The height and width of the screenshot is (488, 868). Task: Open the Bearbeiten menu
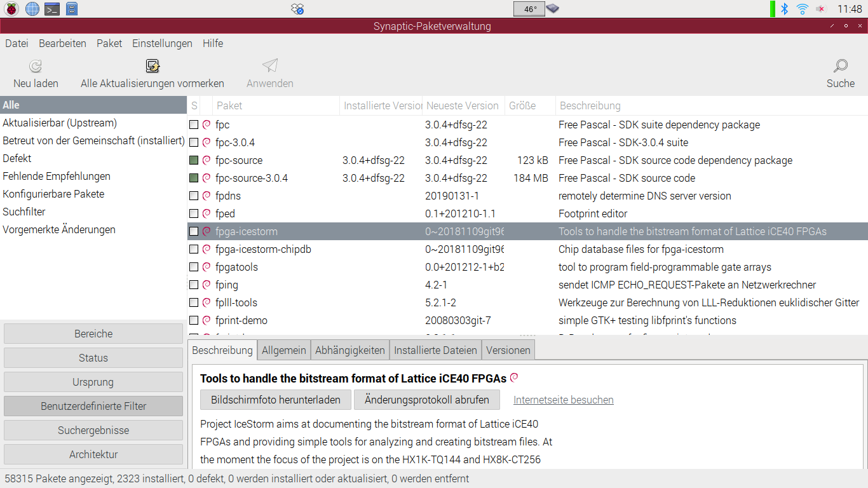coord(62,43)
